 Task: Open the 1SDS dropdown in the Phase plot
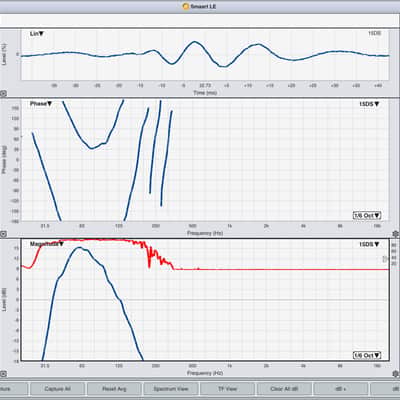(369, 104)
